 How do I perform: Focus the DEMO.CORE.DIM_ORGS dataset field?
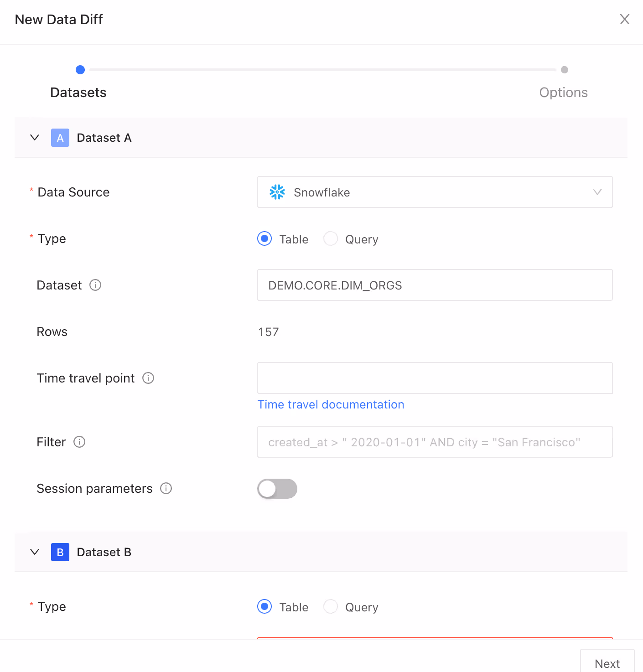pos(435,285)
